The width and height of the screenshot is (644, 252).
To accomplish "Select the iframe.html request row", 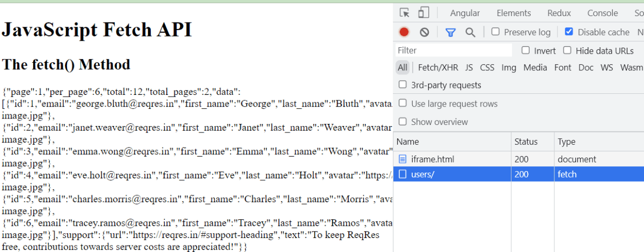I will tap(518, 159).
